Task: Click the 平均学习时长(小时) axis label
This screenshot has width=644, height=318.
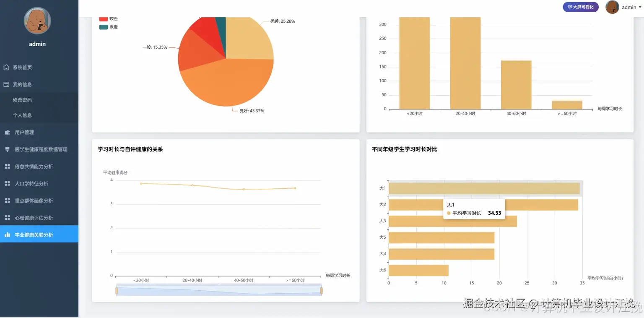Action: click(605, 278)
